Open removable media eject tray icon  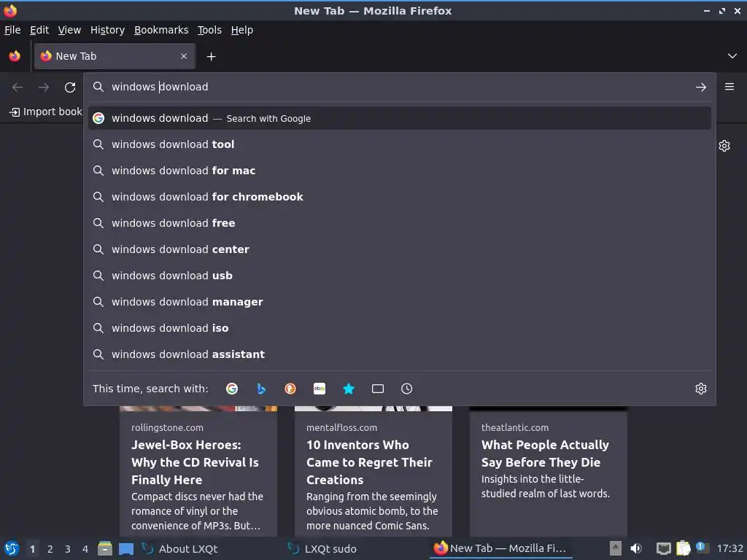click(616, 548)
